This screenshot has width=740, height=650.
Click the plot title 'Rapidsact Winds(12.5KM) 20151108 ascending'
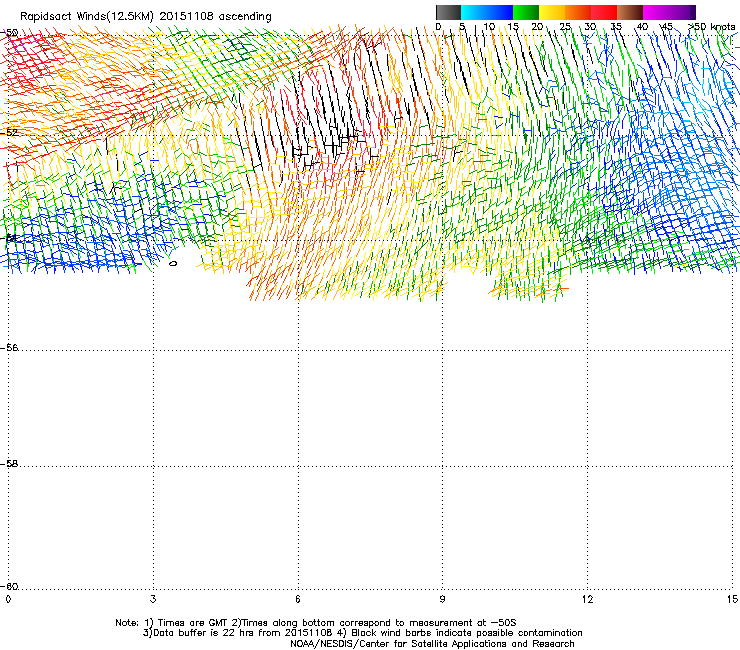coord(146,17)
